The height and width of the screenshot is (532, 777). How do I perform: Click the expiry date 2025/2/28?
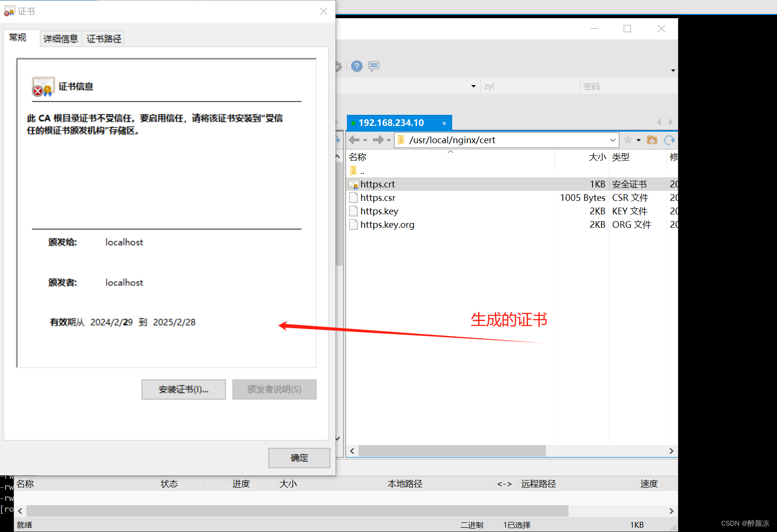tap(174, 322)
